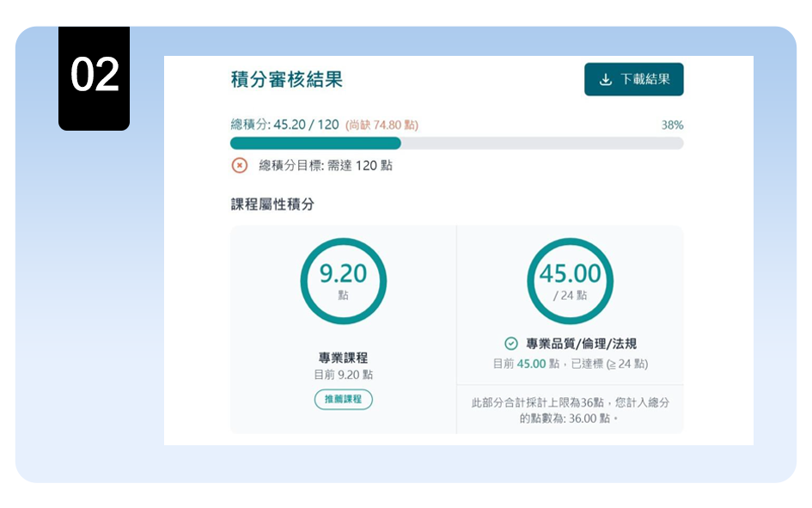The image size is (812, 508).
Task: Click the 02 step number badge
Action: pos(94,76)
